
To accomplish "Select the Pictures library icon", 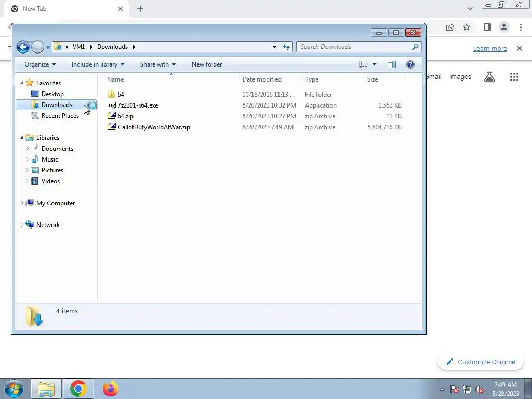I will click(35, 170).
